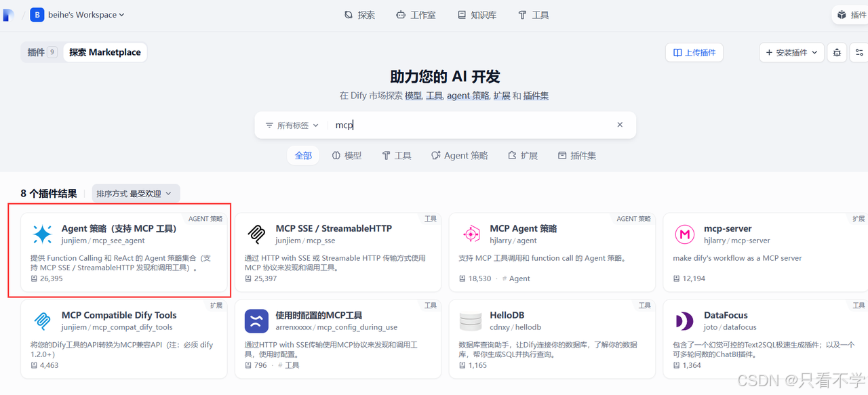Image resolution: width=868 pixels, height=395 pixels.
Task: Click the MCP Compatible Dify Tools blue icon
Action: (42, 321)
